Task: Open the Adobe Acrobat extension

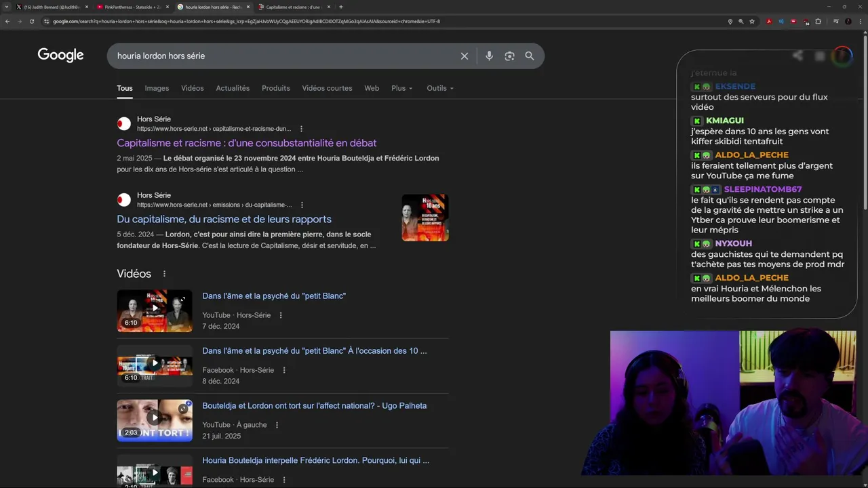Action: click(x=769, y=21)
